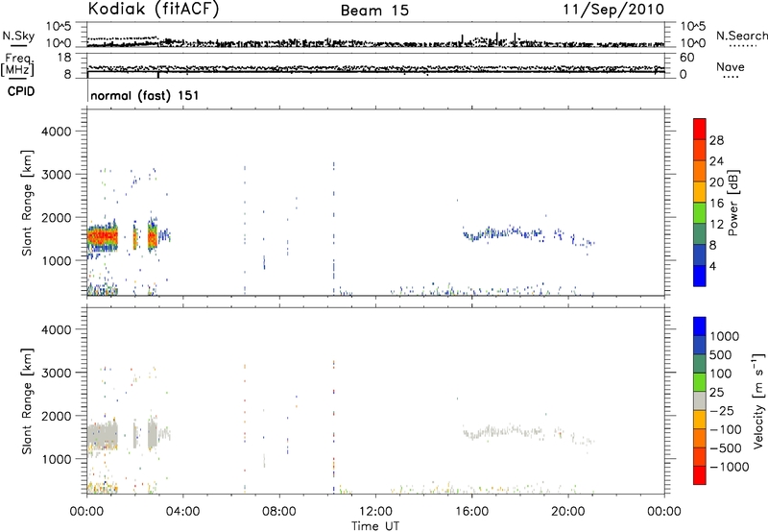The height and width of the screenshot is (532, 768).
Task: Click the gray velocity scatter band near 17:00 UT
Action: click(x=505, y=431)
